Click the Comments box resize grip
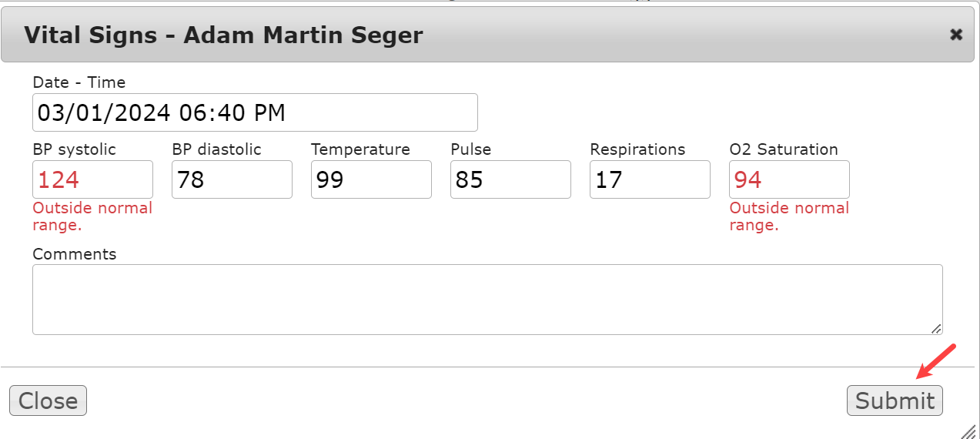 coord(936,329)
